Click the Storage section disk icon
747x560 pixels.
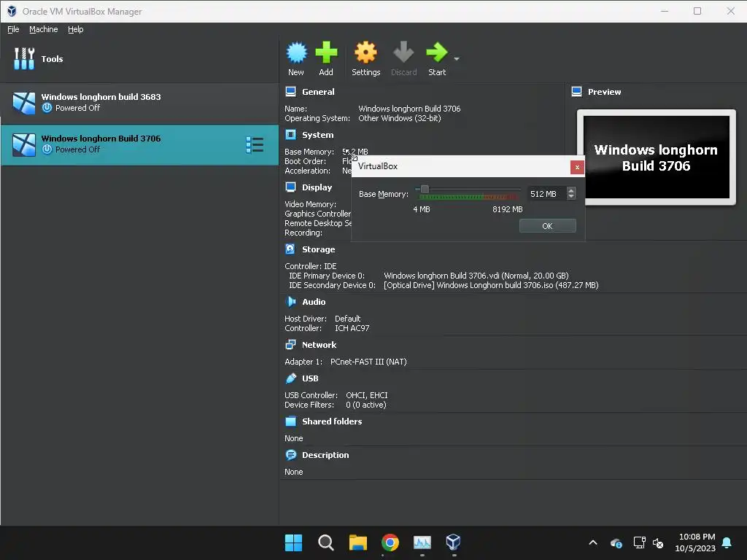[x=290, y=249]
